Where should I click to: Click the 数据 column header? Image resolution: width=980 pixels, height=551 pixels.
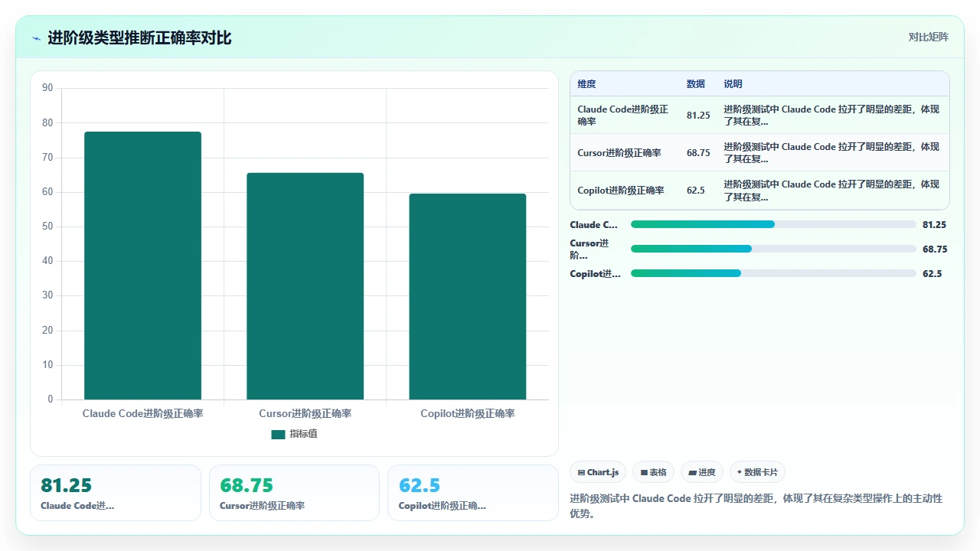coord(696,84)
